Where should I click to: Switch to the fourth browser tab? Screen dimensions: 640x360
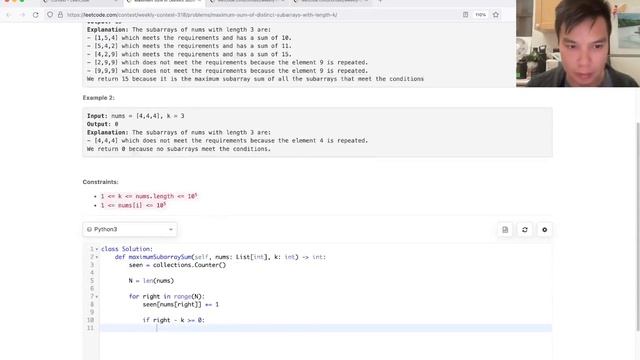[x=331, y=2]
